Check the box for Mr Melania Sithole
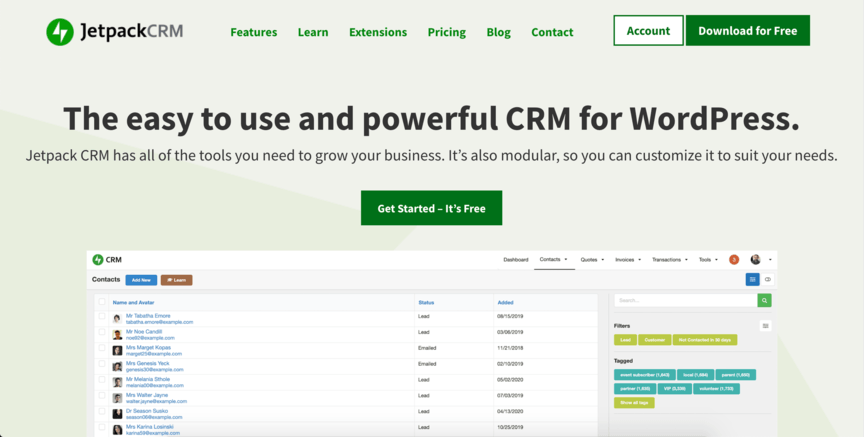The width and height of the screenshot is (864, 437). point(101,379)
